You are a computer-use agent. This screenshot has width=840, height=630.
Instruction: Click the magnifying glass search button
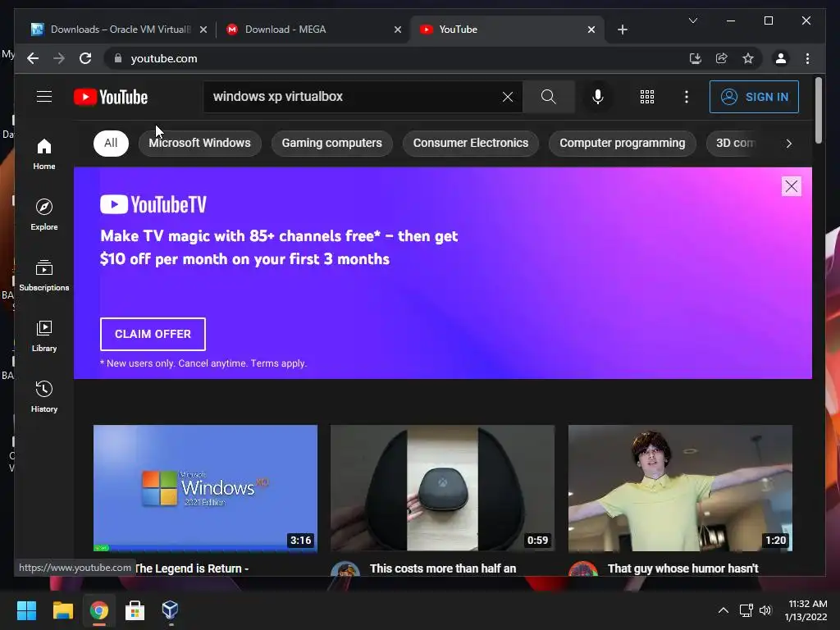click(548, 97)
